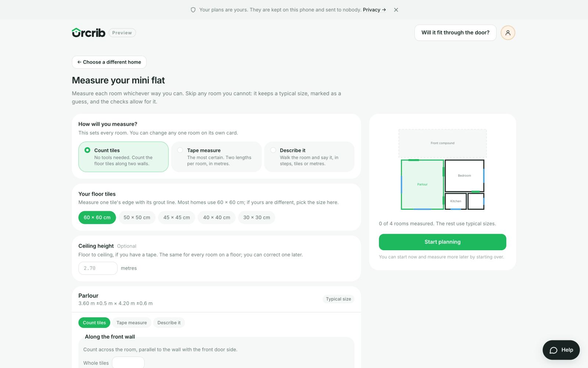Click the Whole tiles input field

[128, 362]
